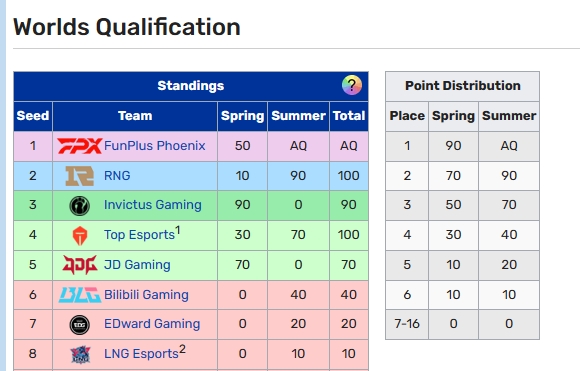This screenshot has height=371, width=580.
Task: Click the LNG Esports logo icon
Action: 80,354
